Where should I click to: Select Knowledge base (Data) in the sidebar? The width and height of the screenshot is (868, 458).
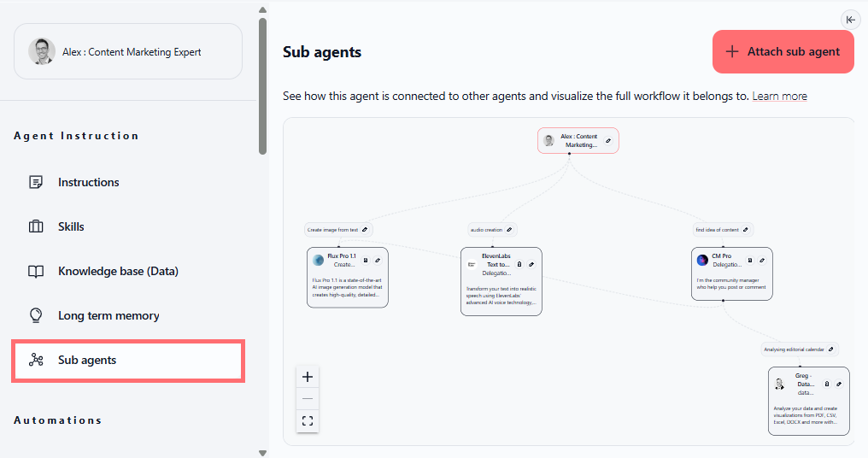[118, 271]
